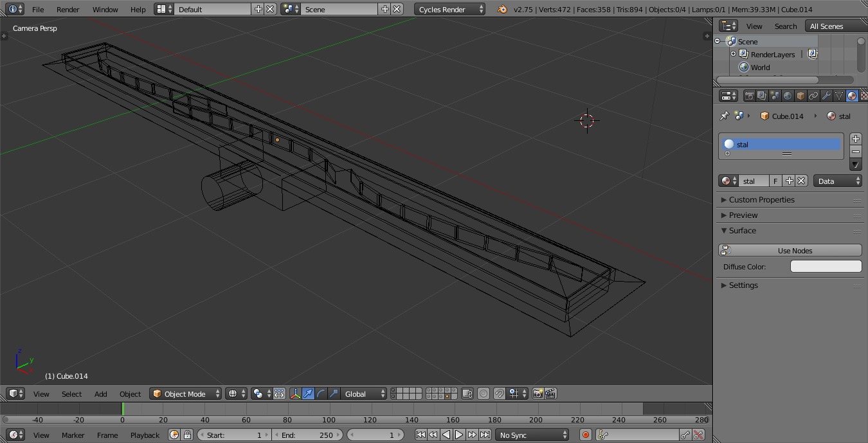Add a new material slot with plus button

tap(855, 139)
